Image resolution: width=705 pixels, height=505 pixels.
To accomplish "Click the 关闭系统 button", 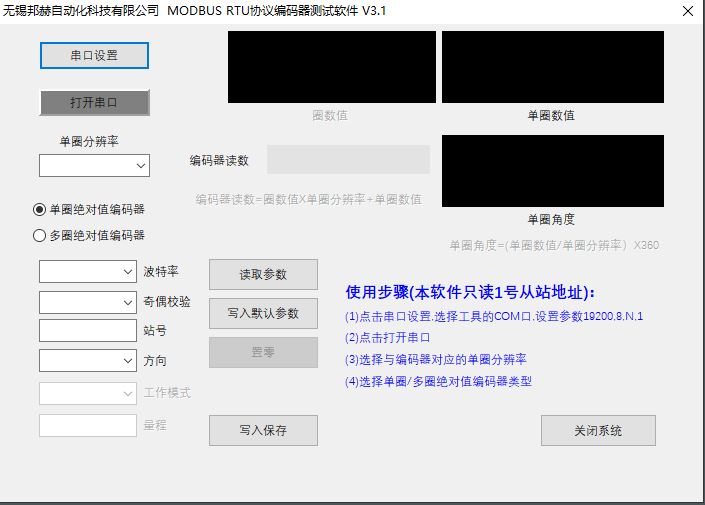I will click(x=598, y=430).
